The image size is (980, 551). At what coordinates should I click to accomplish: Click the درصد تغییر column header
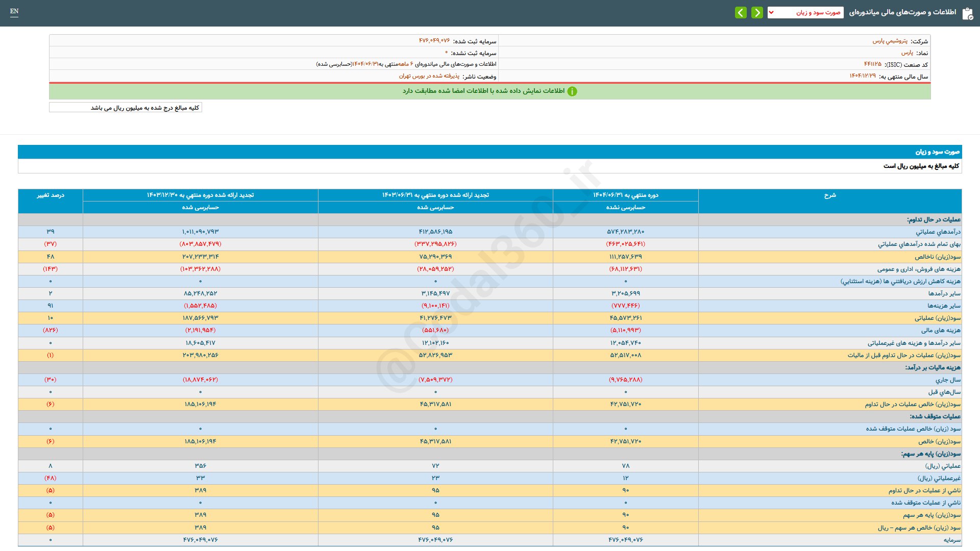(x=50, y=195)
